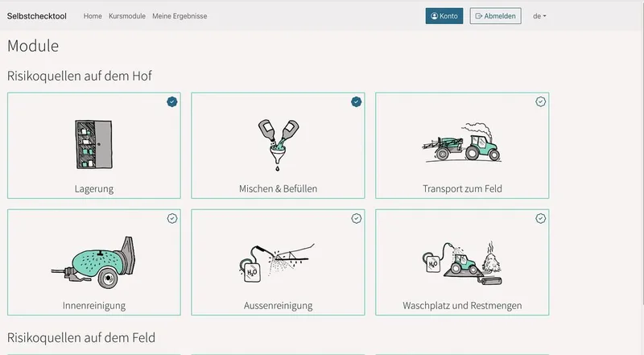Go to Meine Ergebnisse in navbar

tap(180, 16)
